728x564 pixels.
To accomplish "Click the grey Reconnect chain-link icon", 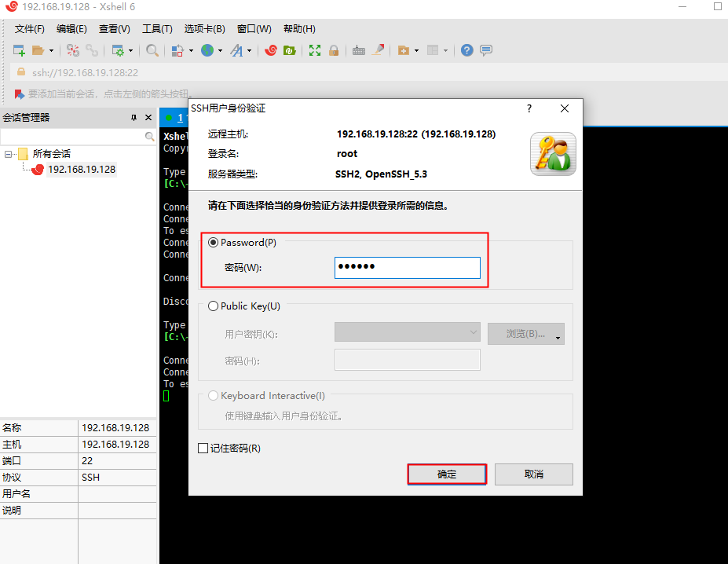I will click(91, 50).
